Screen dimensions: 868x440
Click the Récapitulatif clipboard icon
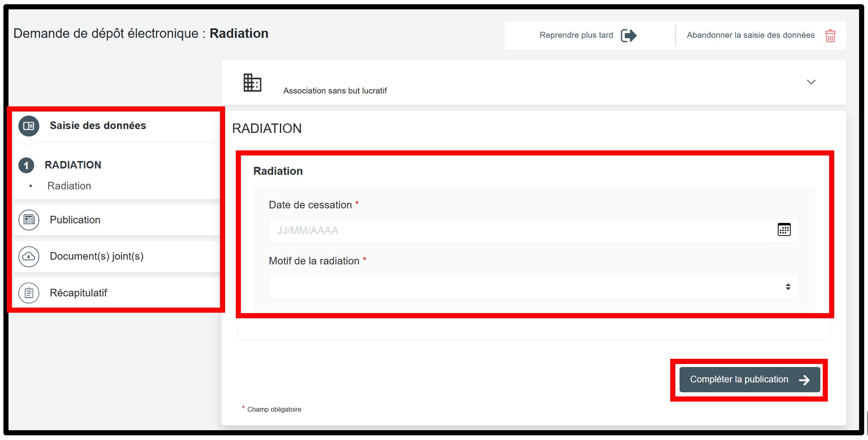[29, 293]
